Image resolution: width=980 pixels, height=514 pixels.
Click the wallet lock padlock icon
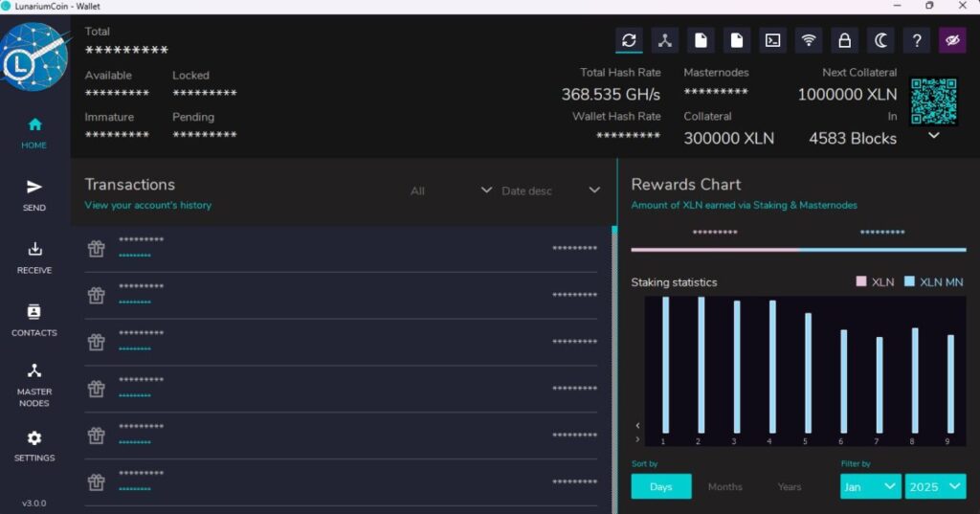(844, 40)
